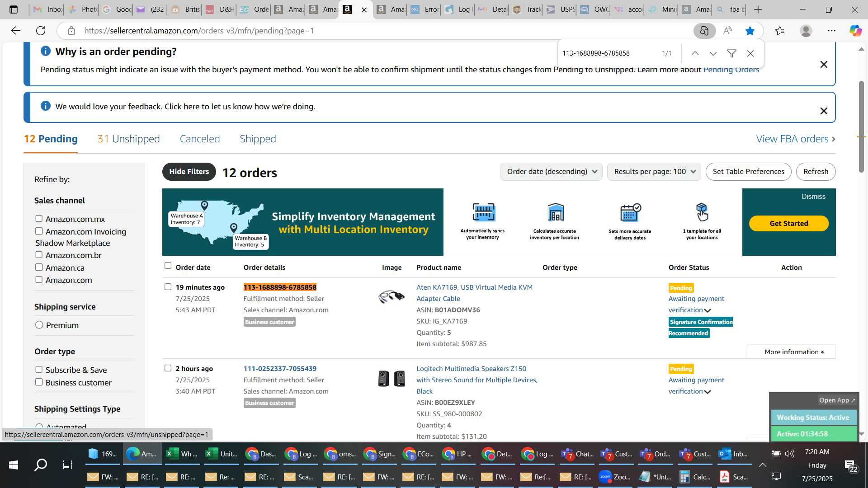Switch to the D&H browser tab

(219, 9)
